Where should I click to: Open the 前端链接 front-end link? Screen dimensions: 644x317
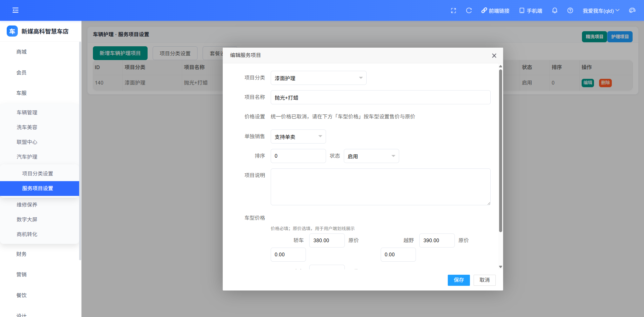495,11
